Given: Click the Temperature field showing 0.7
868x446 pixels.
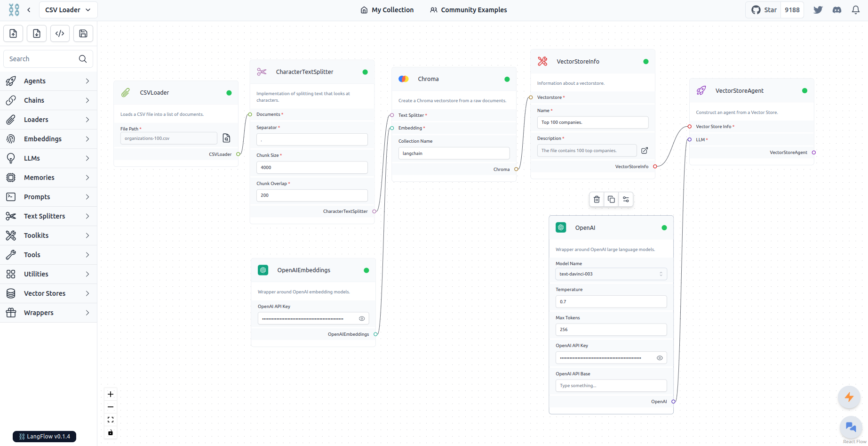Looking at the screenshot, I should click(x=611, y=302).
